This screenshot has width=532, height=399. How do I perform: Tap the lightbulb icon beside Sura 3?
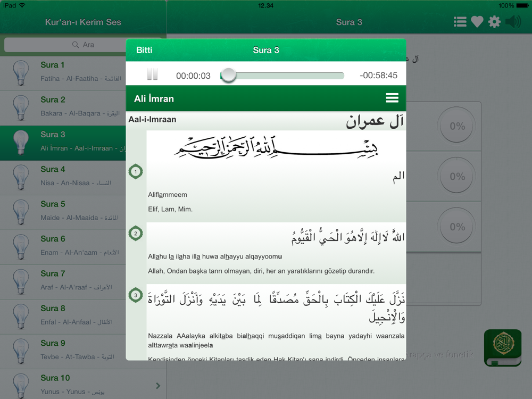21,143
